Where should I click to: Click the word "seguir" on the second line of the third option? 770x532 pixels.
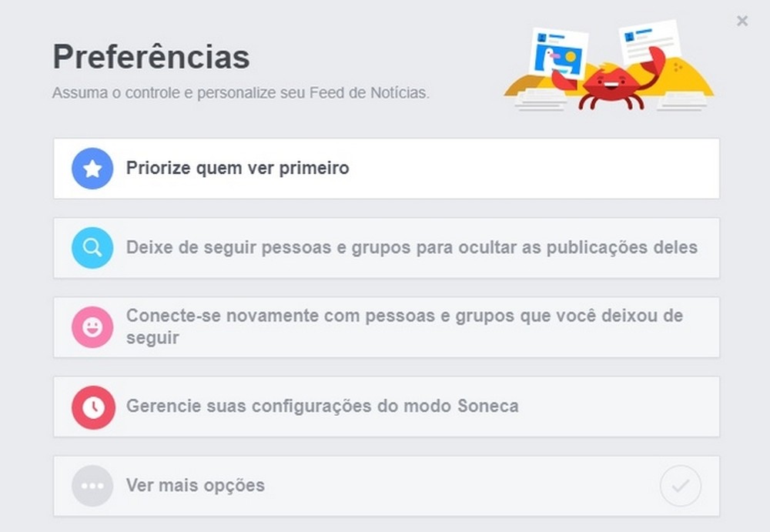pyautogui.click(x=152, y=338)
